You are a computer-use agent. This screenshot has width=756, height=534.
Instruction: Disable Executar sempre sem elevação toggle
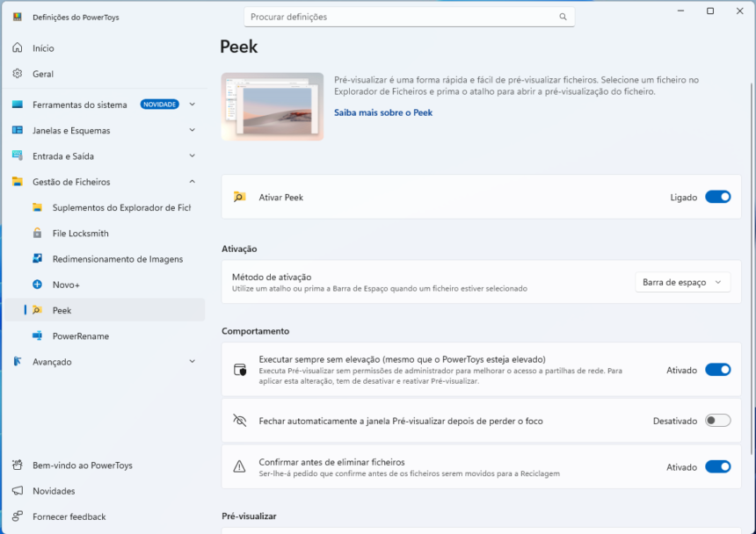pos(717,370)
